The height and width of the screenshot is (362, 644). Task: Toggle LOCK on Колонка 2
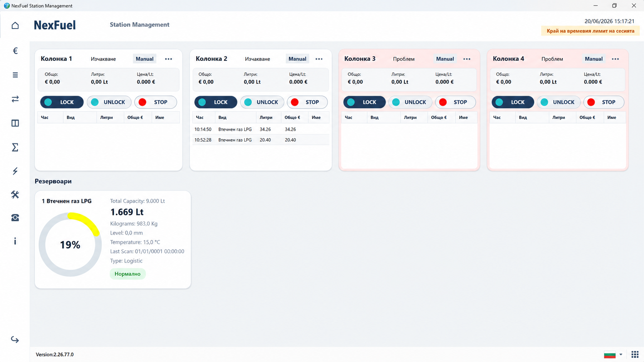click(x=216, y=102)
